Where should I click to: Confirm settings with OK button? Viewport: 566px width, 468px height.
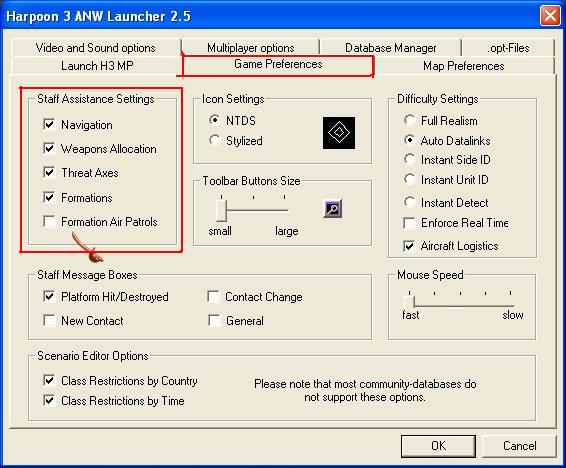tap(438, 446)
